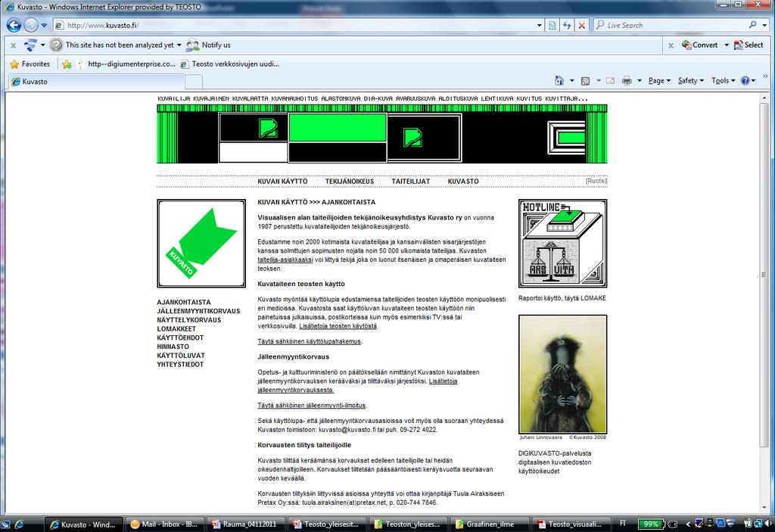
Task: Open the 'Teosto verkkosivujen uudi...' favorite
Action: (230, 64)
